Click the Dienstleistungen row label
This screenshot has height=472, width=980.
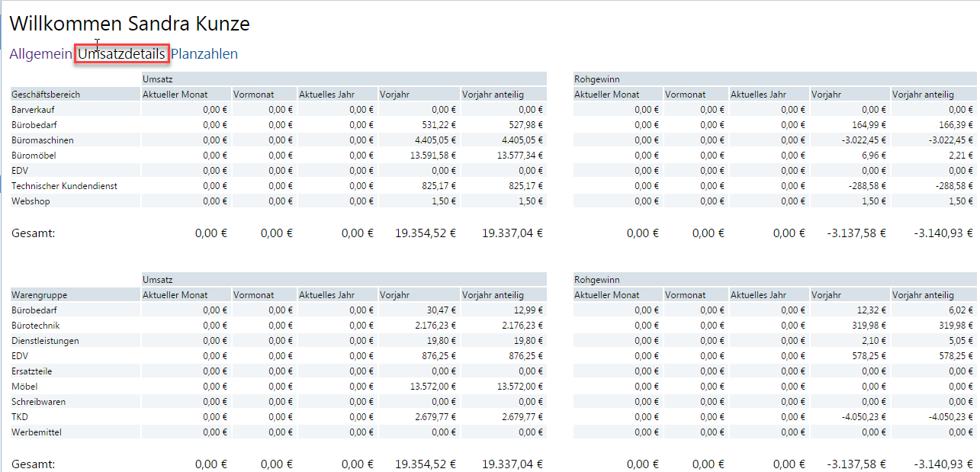click(x=45, y=341)
